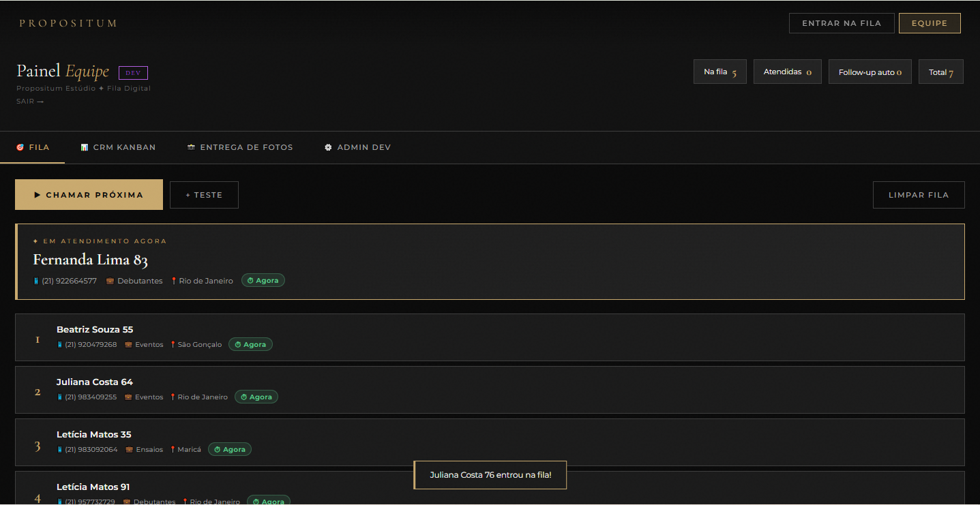Open the Entrega de Fotos tab

click(240, 147)
